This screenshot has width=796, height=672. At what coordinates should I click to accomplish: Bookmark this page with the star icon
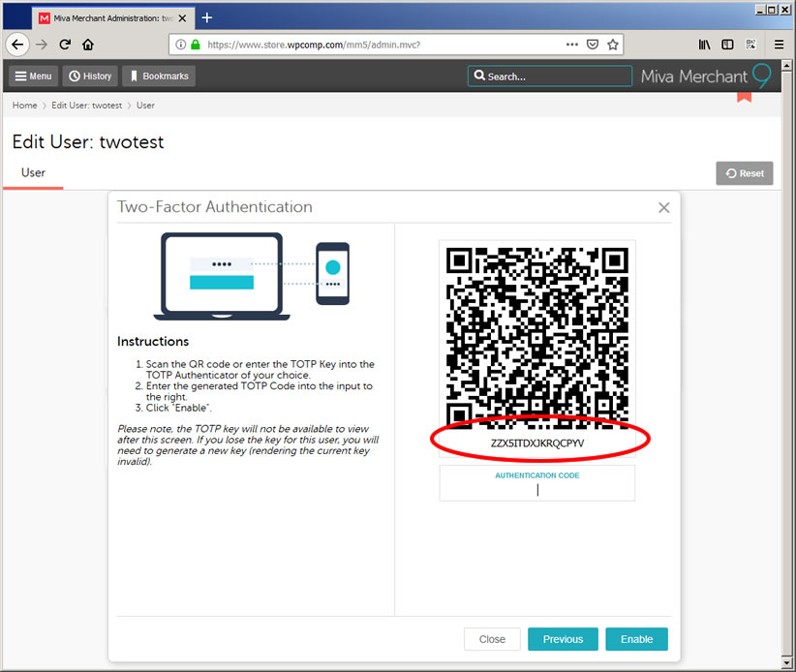[613, 45]
